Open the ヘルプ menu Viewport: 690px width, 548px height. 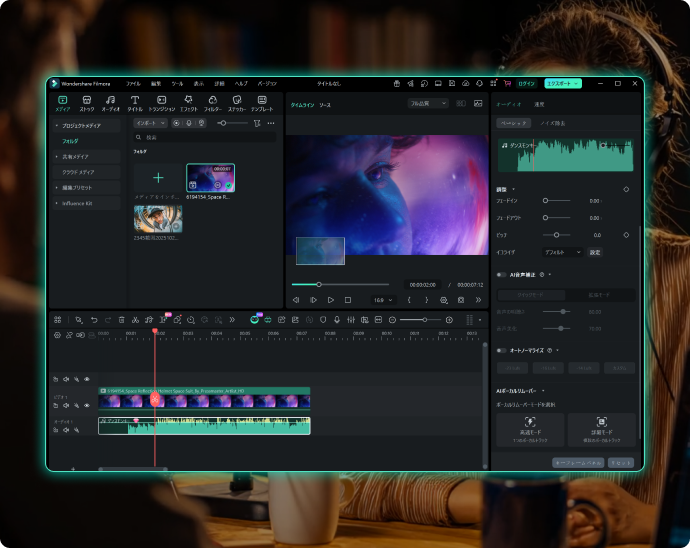tap(241, 83)
